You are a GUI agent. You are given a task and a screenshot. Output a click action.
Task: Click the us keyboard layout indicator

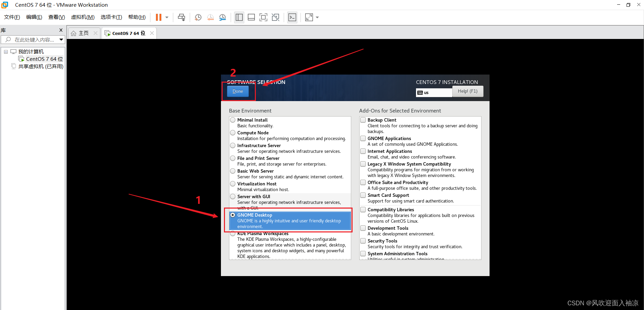434,93
